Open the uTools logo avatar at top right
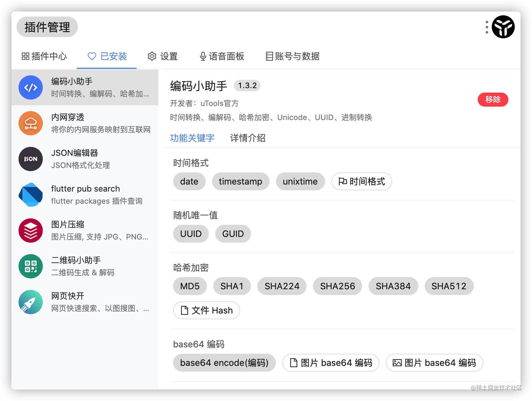 click(x=503, y=27)
